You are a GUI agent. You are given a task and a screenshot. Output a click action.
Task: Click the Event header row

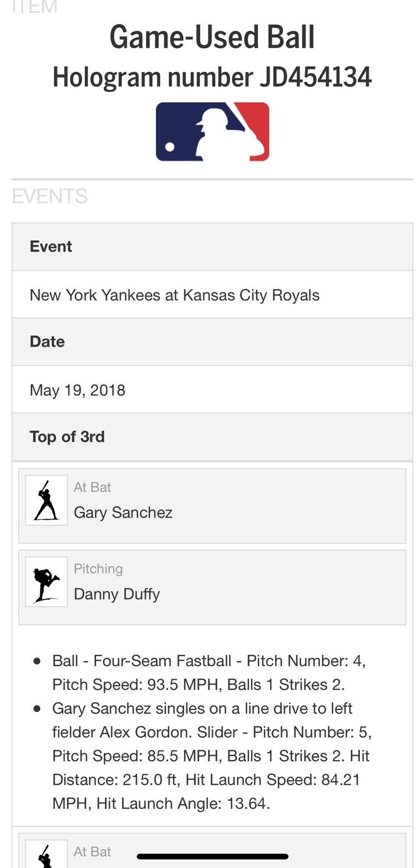212,247
